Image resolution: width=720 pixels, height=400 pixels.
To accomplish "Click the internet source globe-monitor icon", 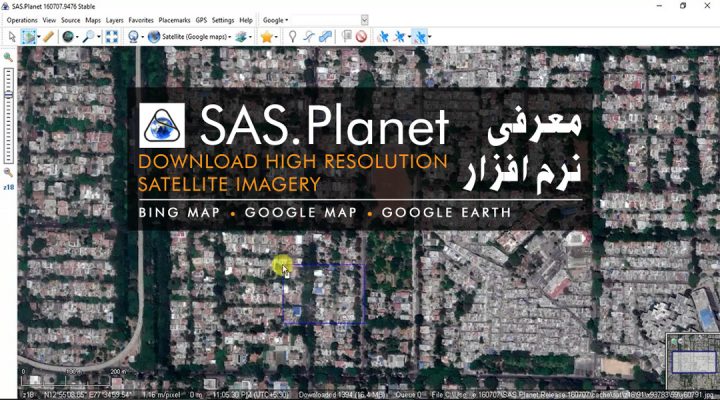I will pos(133,37).
